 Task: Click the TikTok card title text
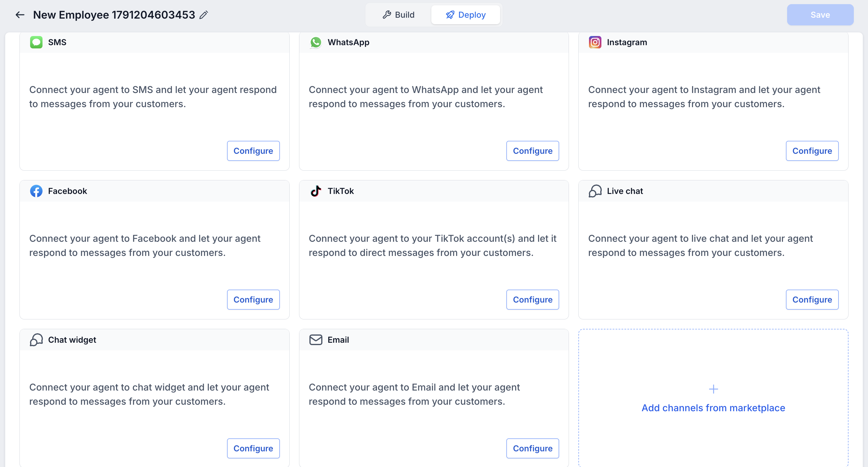(341, 191)
